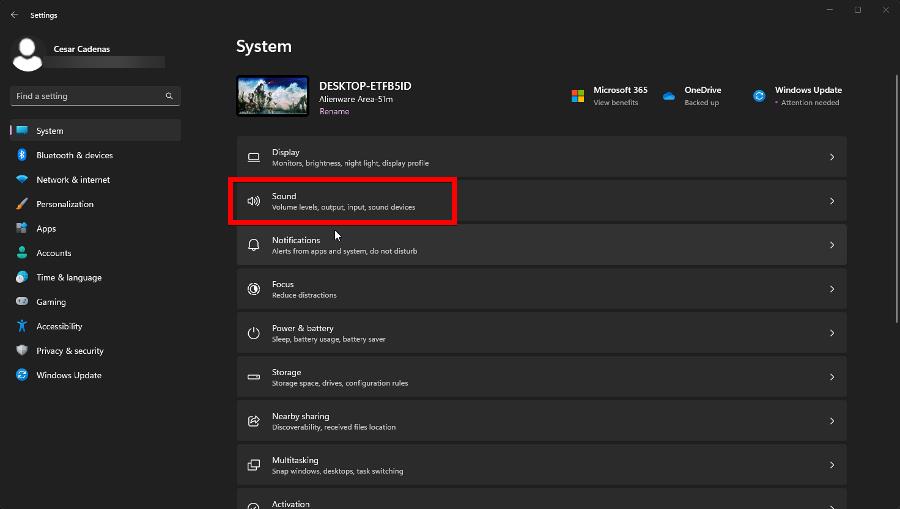Click the Alienware Area-51m model text

pos(356,99)
